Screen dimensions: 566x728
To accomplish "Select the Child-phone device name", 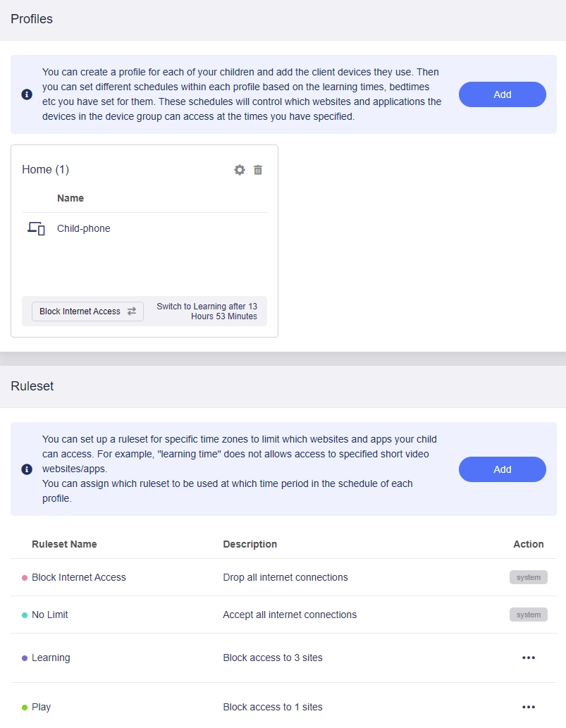I will (84, 228).
